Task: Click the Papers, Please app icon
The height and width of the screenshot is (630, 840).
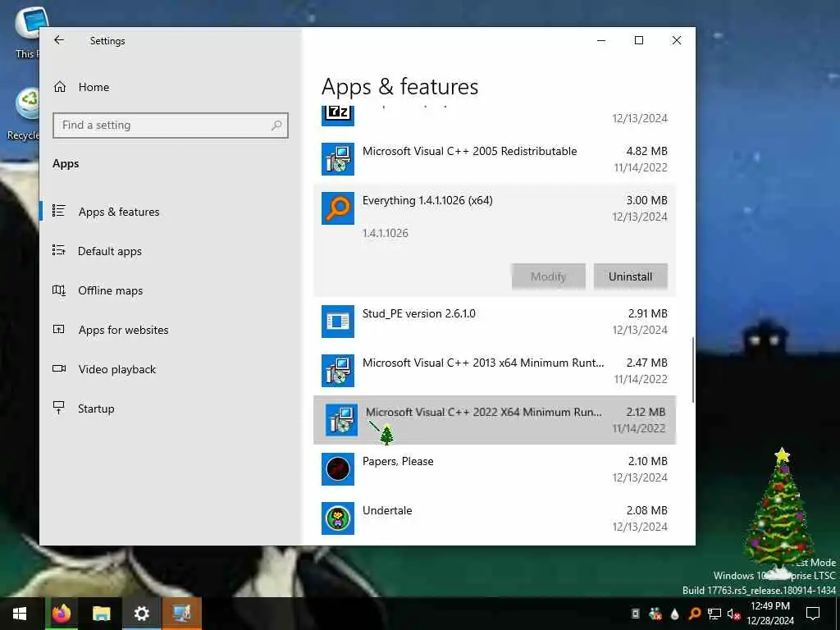Action: pyautogui.click(x=337, y=469)
